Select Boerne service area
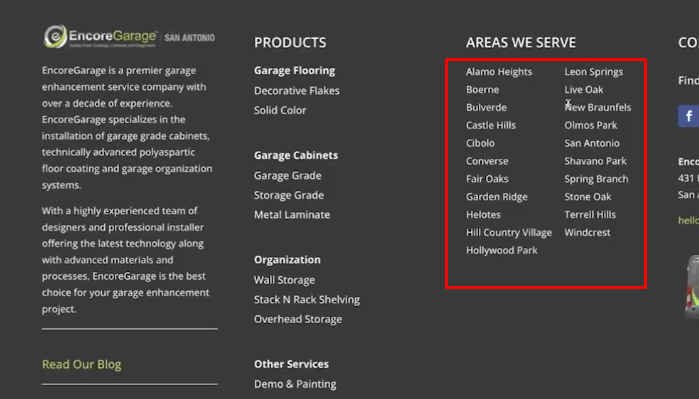The height and width of the screenshot is (399, 699). [x=483, y=90]
